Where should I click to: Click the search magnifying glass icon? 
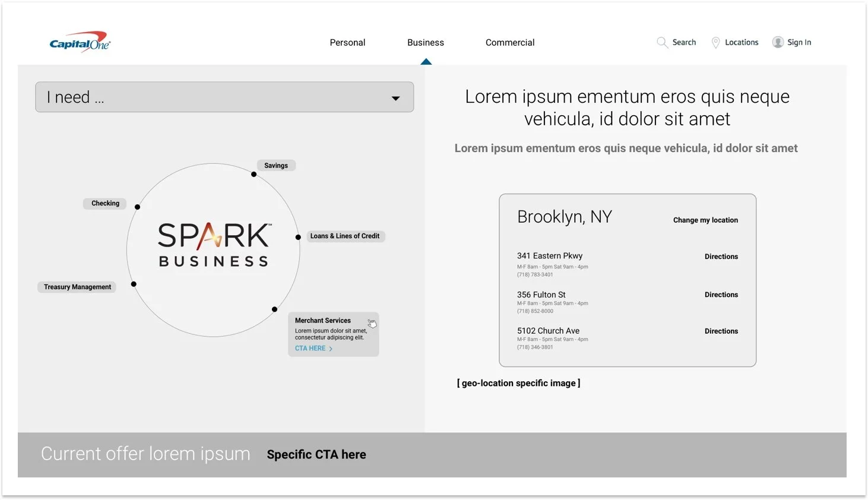[662, 42]
